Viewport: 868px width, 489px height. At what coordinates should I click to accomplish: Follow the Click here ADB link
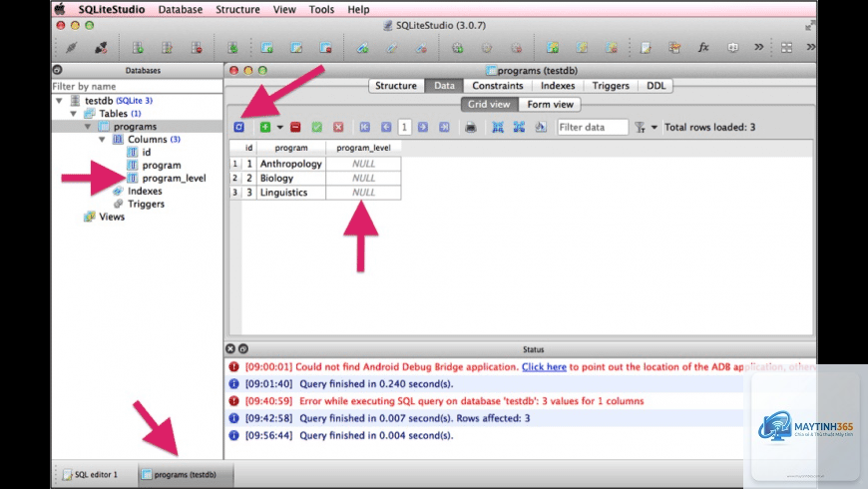point(544,366)
